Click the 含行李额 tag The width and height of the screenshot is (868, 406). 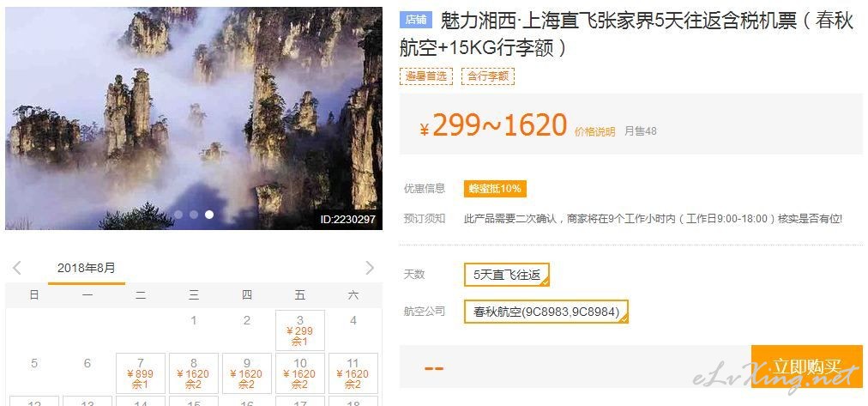pos(488,76)
